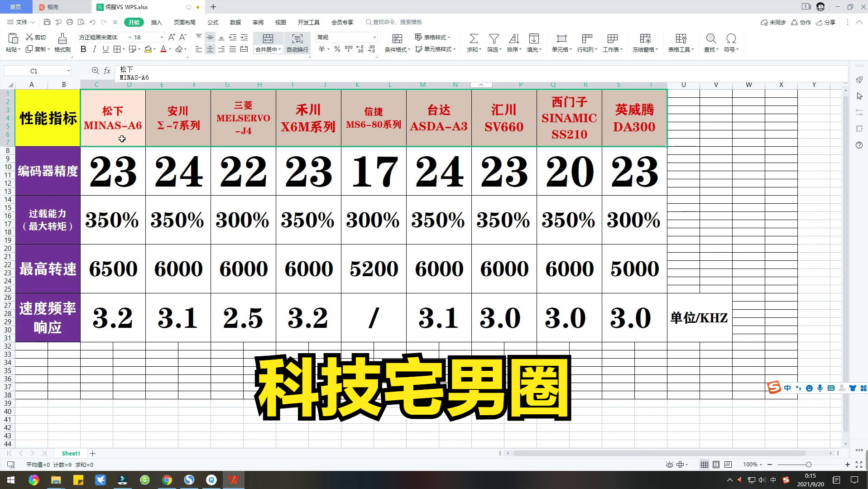The height and width of the screenshot is (489, 868).
Task: Click the zoom slider handle in status bar
Action: pyautogui.click(x=808, y=465)
